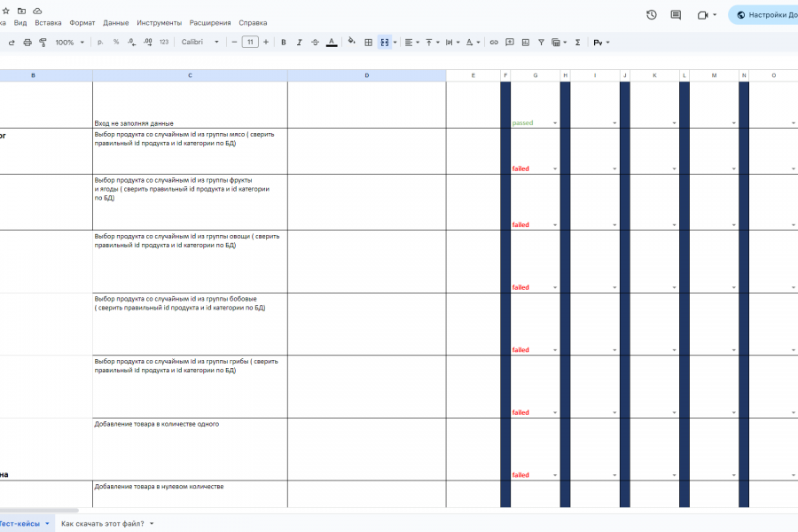Increase decimal places
The image size is (798, 532).
tap(147, 43)
